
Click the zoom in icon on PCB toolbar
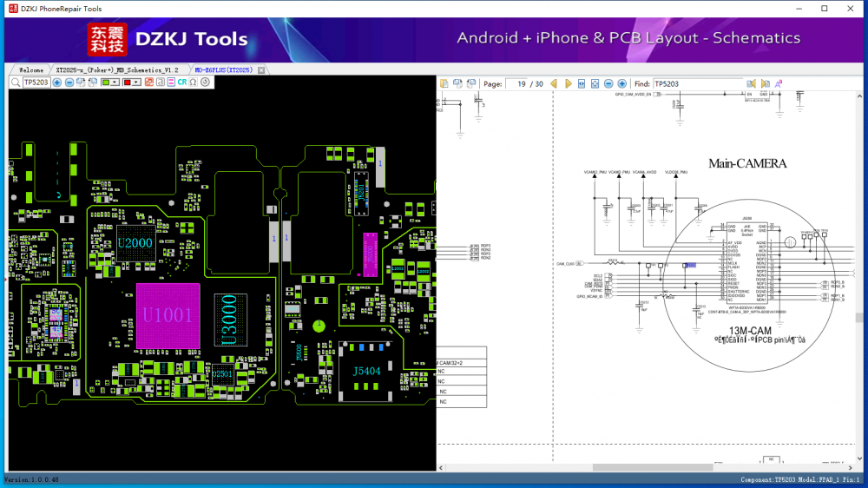pos(57,82)
